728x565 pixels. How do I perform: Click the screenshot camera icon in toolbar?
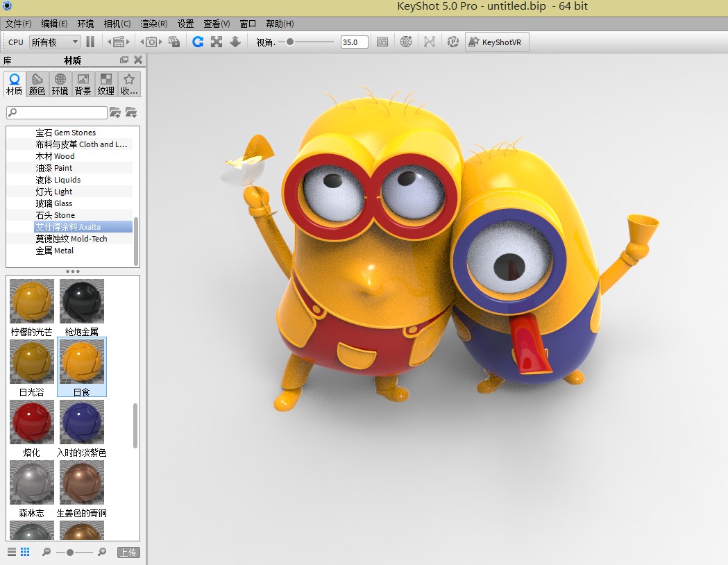(x=151, y=42)
